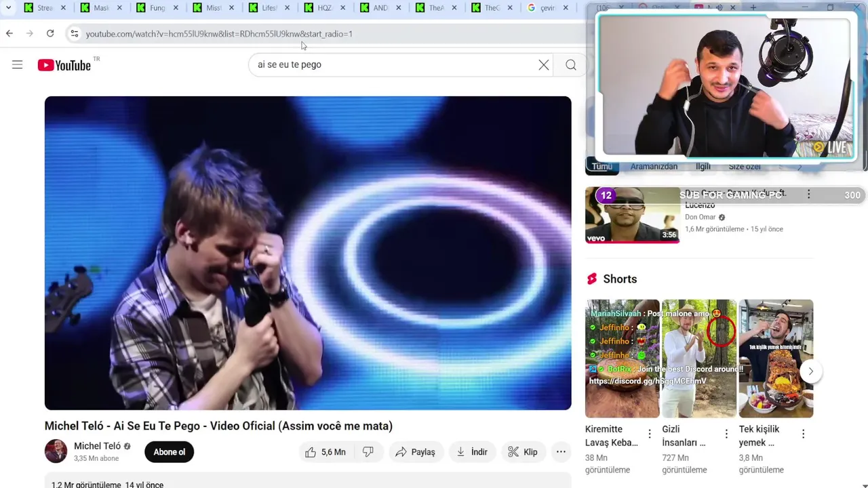
Task: Click in the search box text
Action: (x=290, y=64)
